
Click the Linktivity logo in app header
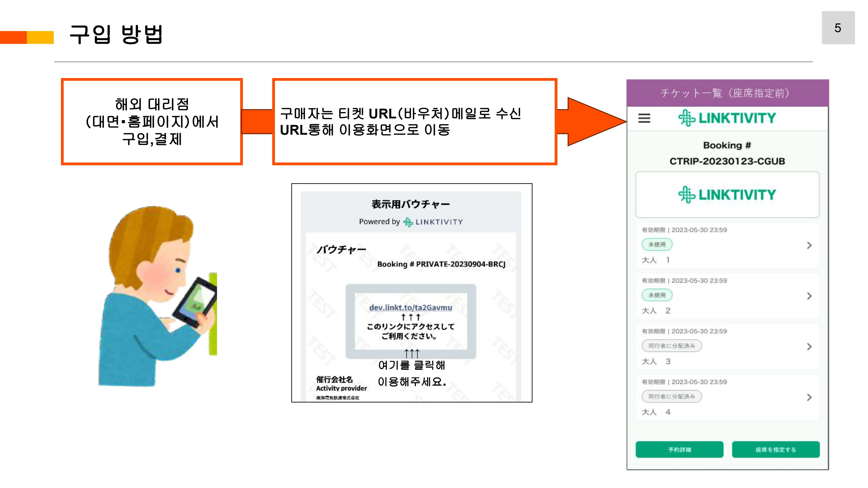(727, 118)
